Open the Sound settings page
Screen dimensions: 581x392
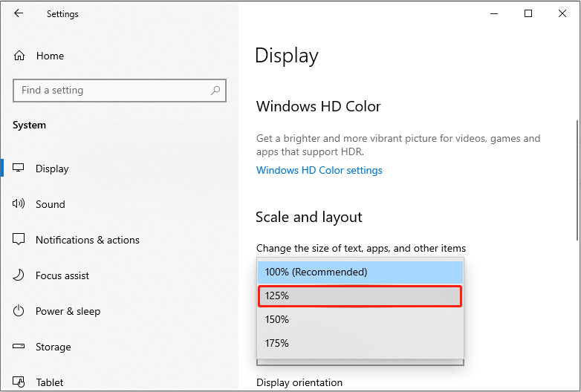[x=50, y=204]
